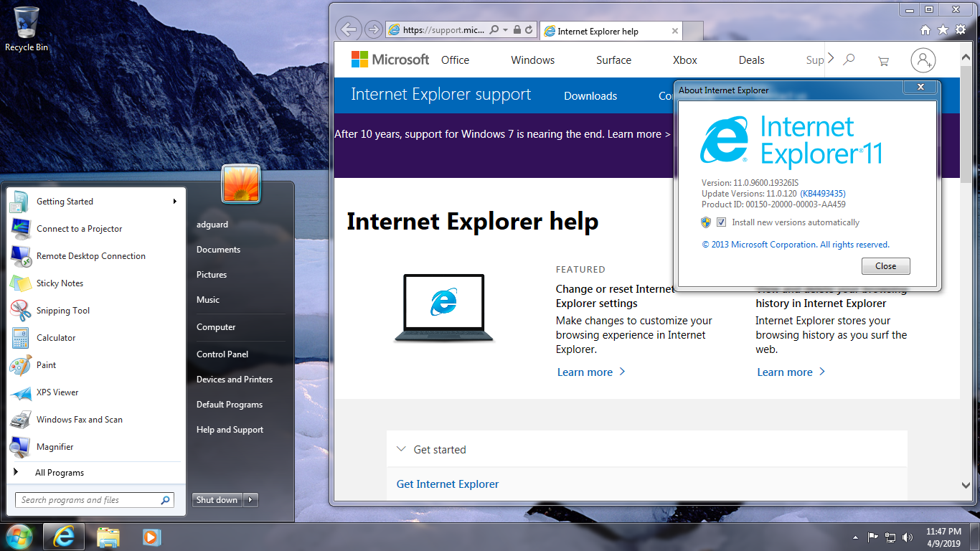Image resolution: width=980 pixels, height=551 pixels.
Task: Click the Recycle Bin desktop icon
Action: point(27,29)
